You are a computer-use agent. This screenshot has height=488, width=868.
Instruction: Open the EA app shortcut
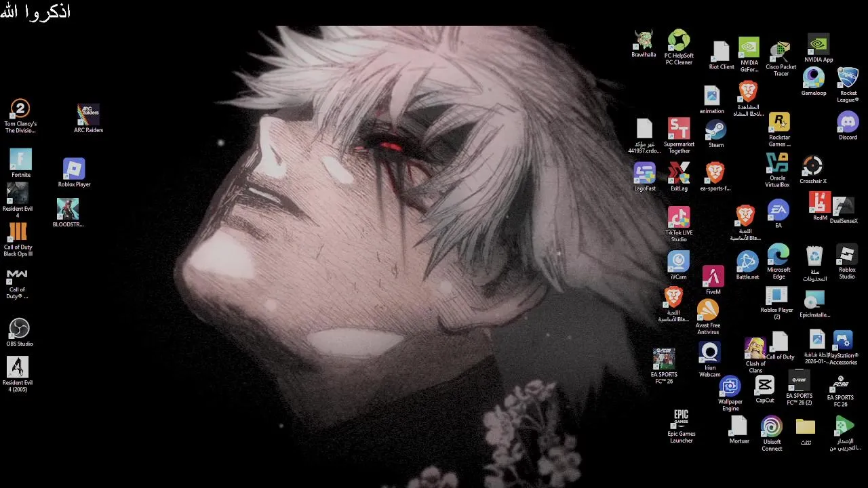click(x=778, y=214)
